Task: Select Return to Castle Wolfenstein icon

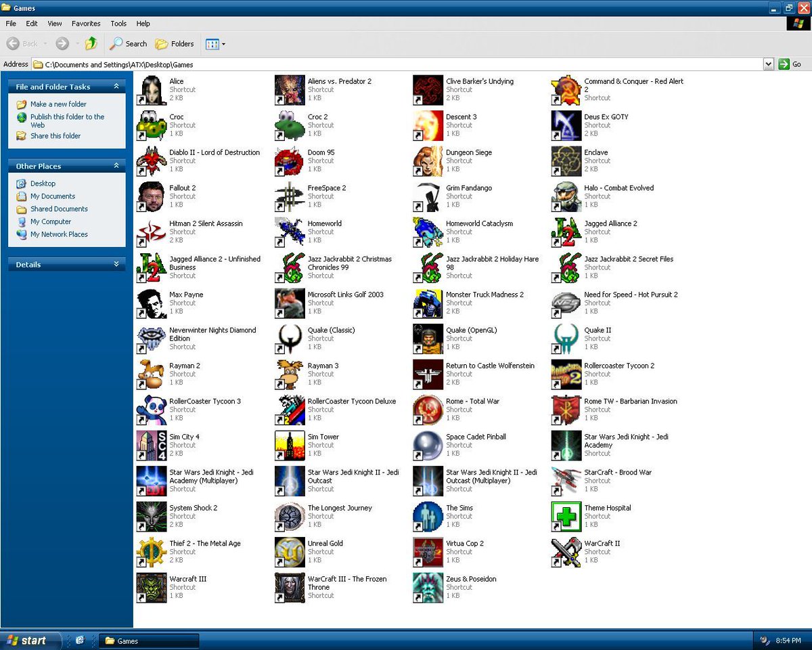Action: (428, 374)
